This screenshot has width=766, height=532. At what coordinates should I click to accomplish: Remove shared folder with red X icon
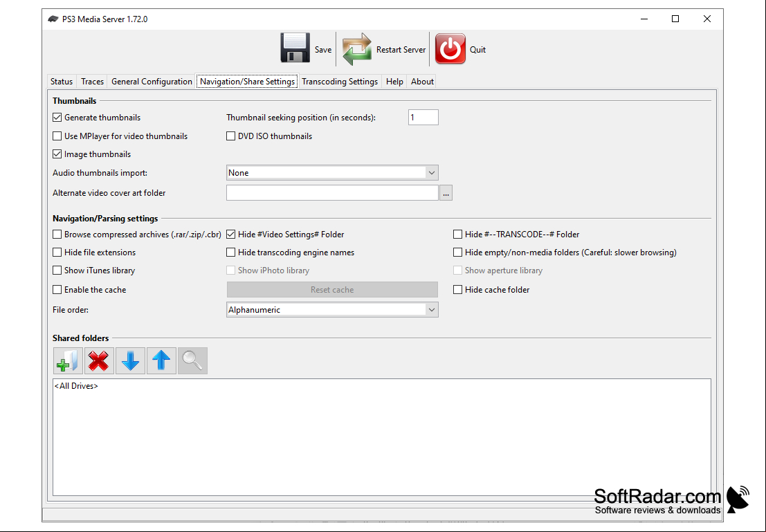99,360
